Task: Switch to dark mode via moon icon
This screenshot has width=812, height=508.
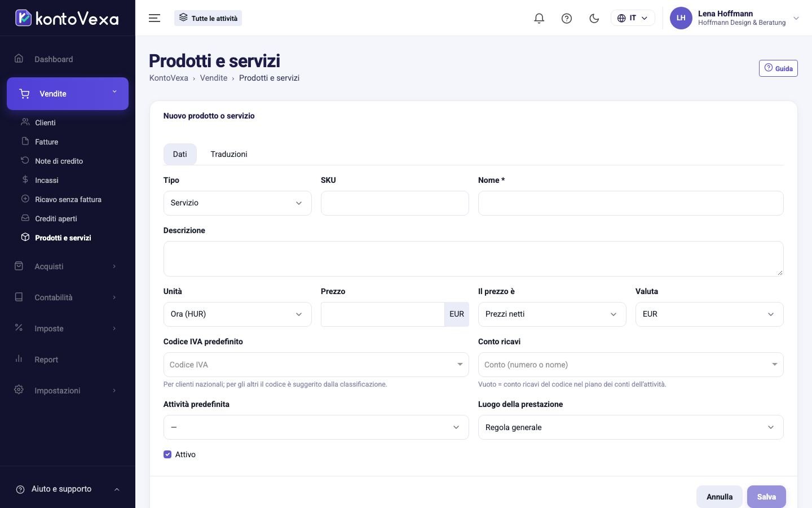Action: (594, 18)
